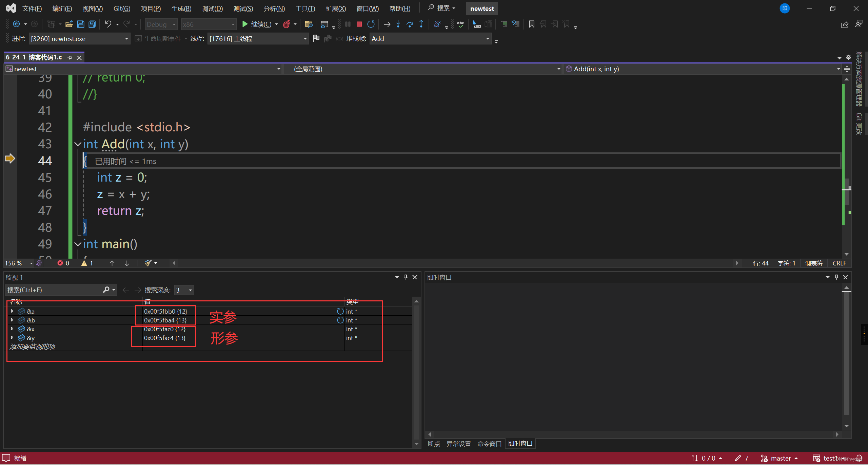The image size is (868, 465).
Task: Click the error count indicator showing 0
Action: tap(63, 263)
